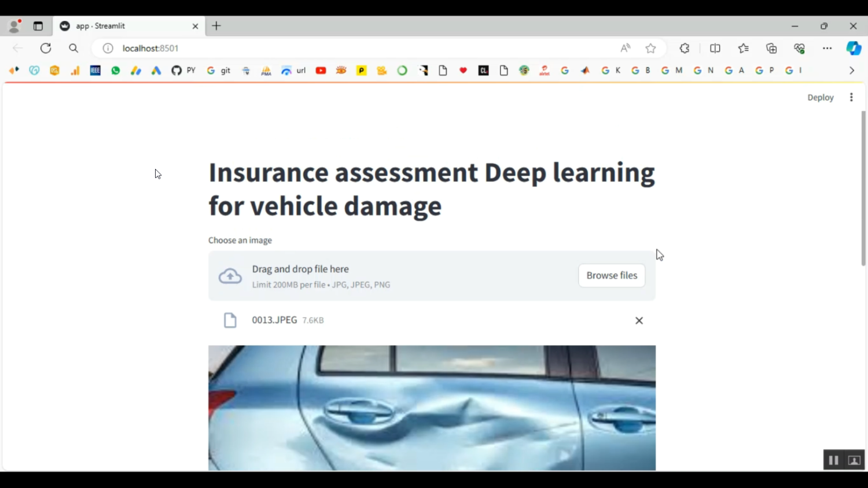
Task: Open the Google K bookmark
Action: 611,71
